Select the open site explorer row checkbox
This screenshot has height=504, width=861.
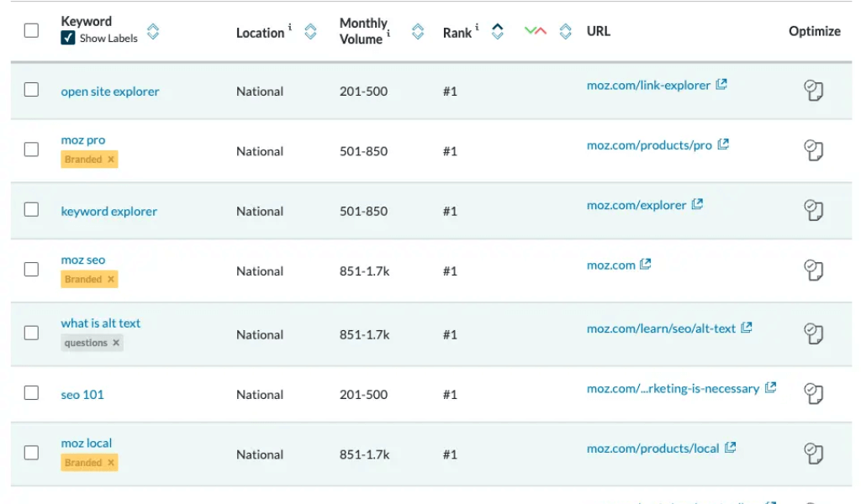click(x=31, y=89)
